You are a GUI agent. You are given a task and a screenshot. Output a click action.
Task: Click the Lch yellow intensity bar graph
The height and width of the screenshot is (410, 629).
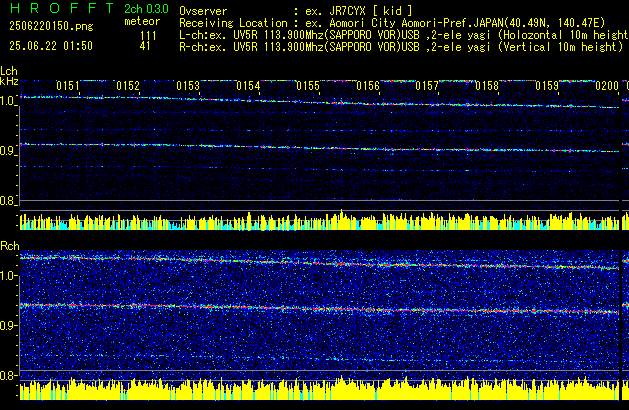click(320, 221)
